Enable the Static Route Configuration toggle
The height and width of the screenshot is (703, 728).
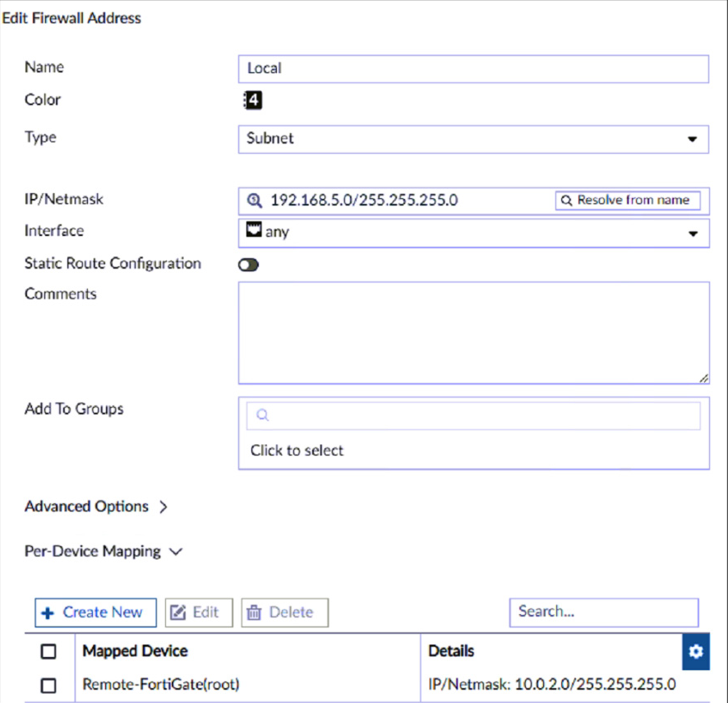point(248,265)
